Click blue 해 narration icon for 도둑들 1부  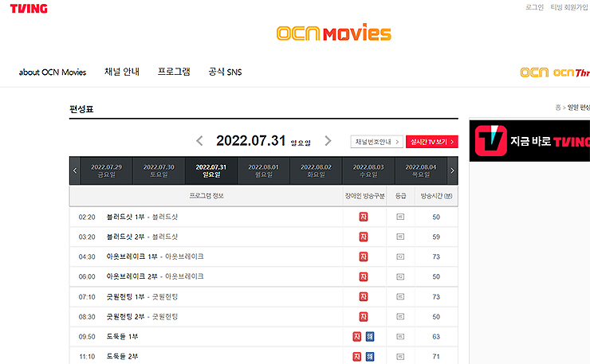pos(370,337)
